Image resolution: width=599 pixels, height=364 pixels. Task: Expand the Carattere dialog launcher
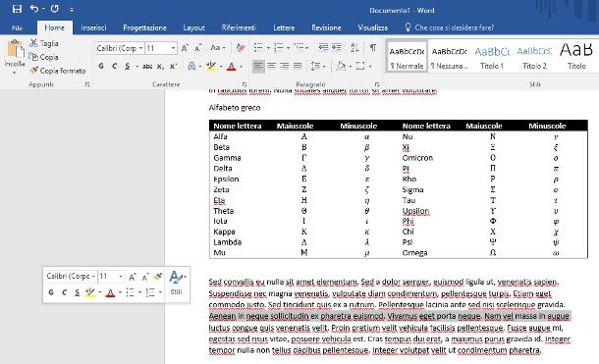(x=245, y=84)
